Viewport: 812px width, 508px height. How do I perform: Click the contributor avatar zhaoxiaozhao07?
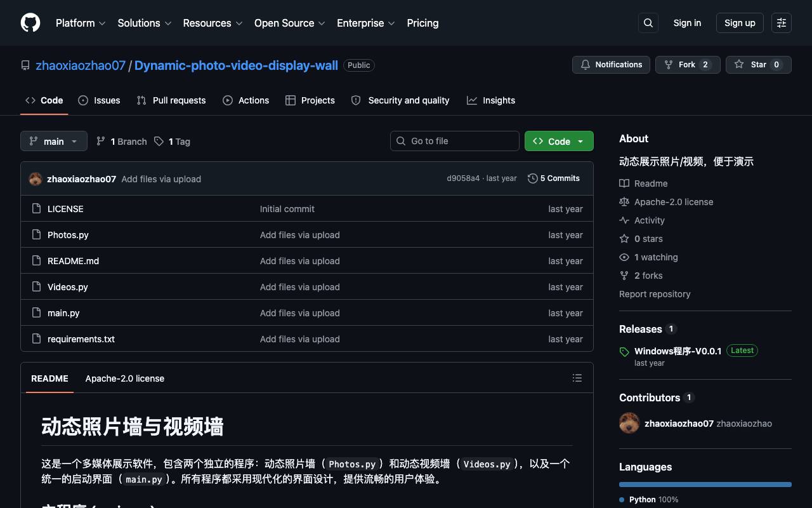click(629, 423)
